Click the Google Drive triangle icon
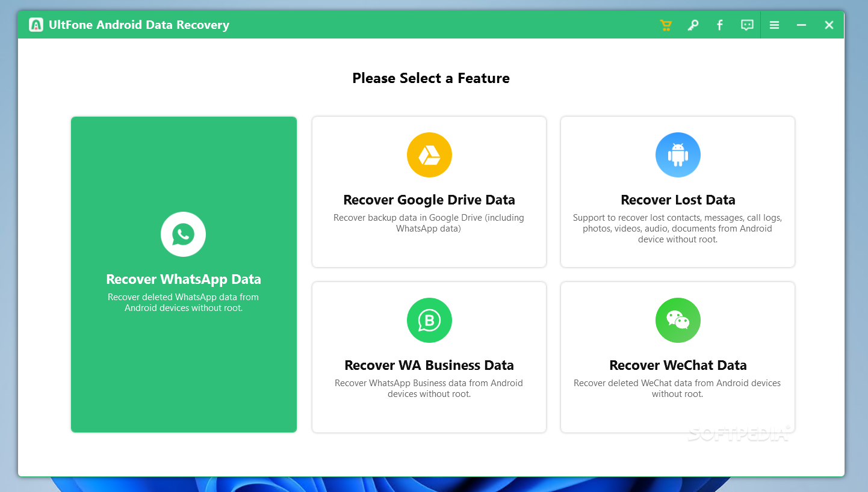This screenshot has height=492, width=868. coord(429,155)
